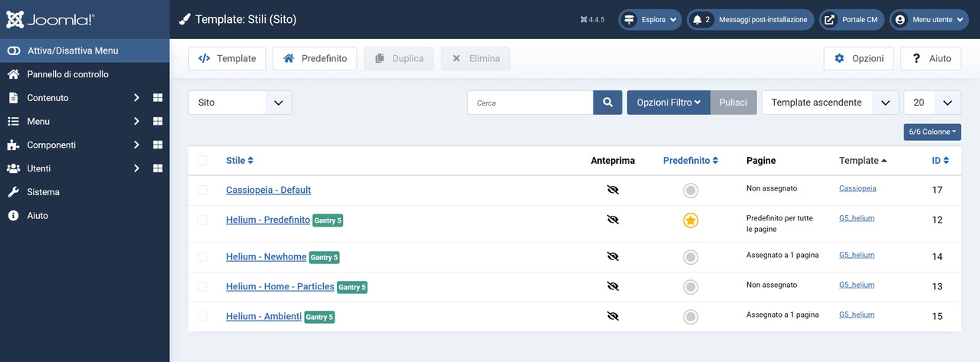Open Messaggi post-installazione notifications
Viewport: 980px width, 362px height.
(750, 20)
